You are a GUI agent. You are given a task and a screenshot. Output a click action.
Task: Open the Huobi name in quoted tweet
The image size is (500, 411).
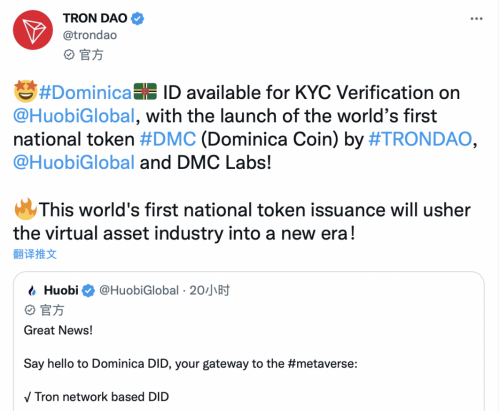(61, 290)
